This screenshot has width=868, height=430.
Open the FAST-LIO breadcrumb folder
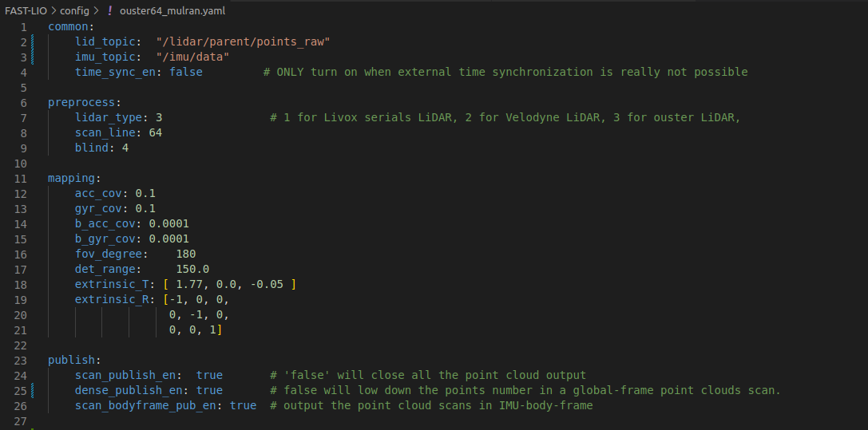pyautogui.click(x=26, y=10)
